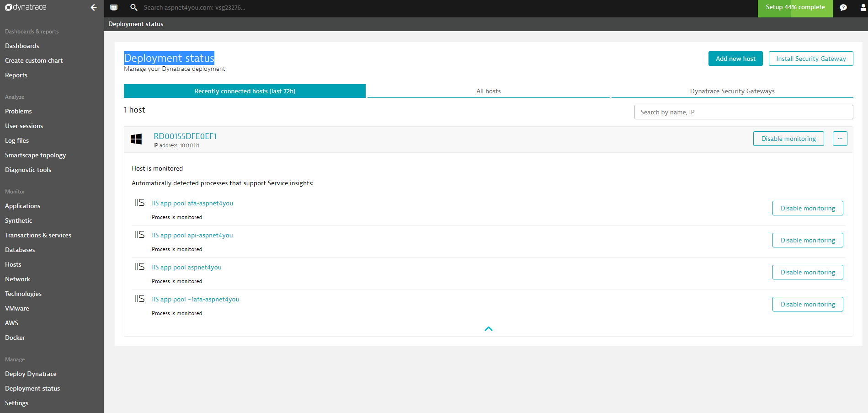The width and height of the screenshot is (868, 413).
Task: Click the search magnifier icon
Action: pyautogui.click(x=133, y=7)
